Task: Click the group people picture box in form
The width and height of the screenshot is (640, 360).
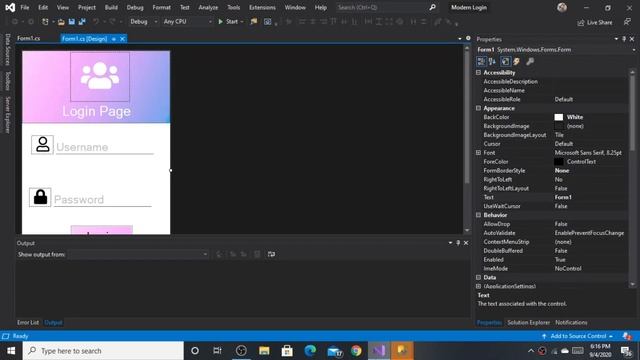Action: click(x=100, y=76)
